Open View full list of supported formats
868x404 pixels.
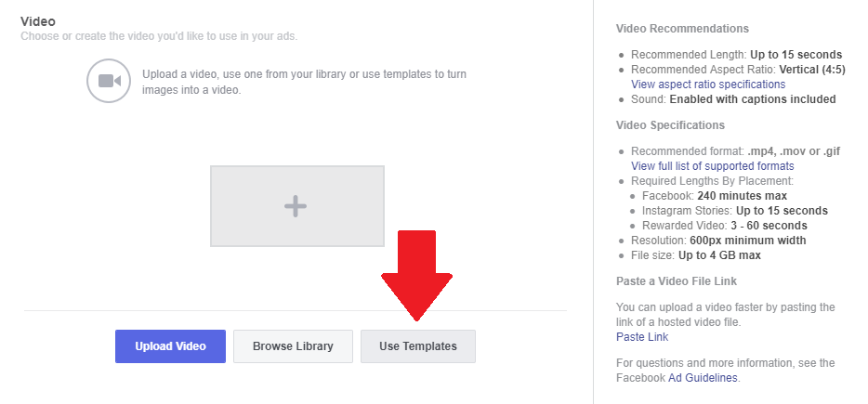[712, 166]
